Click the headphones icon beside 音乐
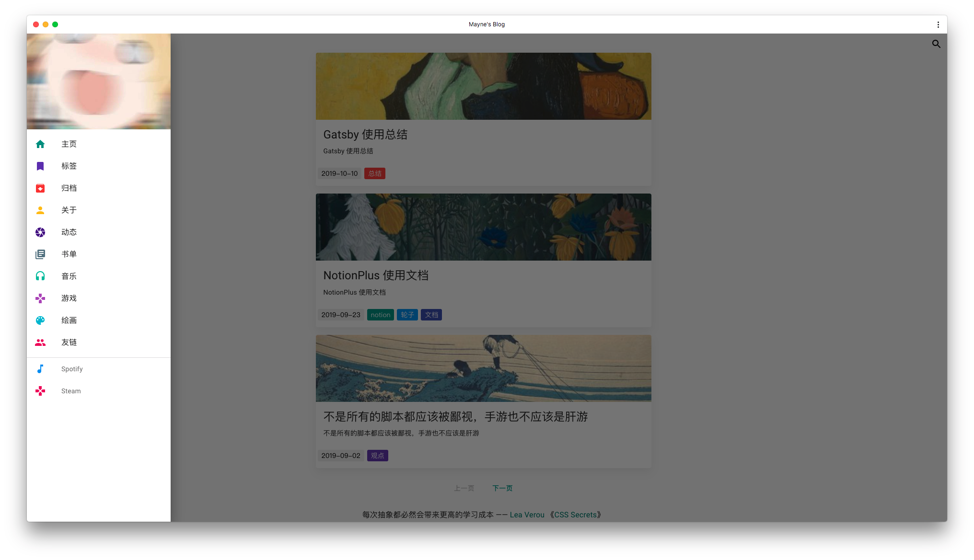 coord(40,276)
